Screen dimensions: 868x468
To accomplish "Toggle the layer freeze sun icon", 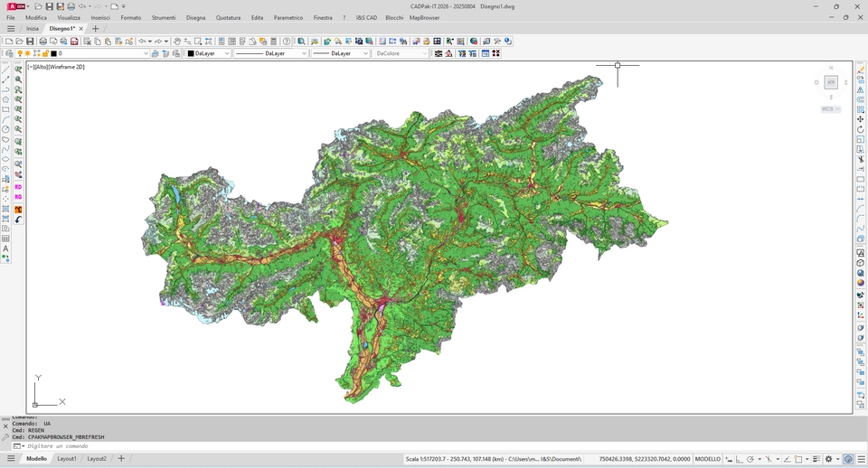I will pyautogui.click(x=28, y=53).
